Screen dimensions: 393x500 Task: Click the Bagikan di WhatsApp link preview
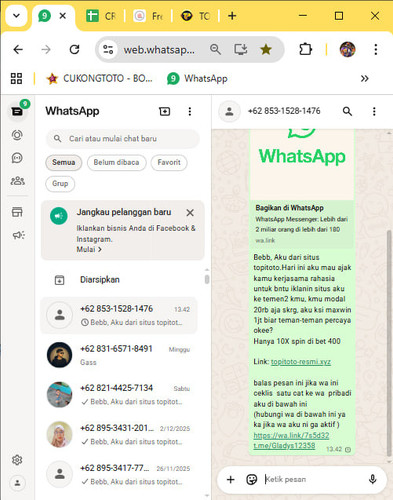click(302, 224)
